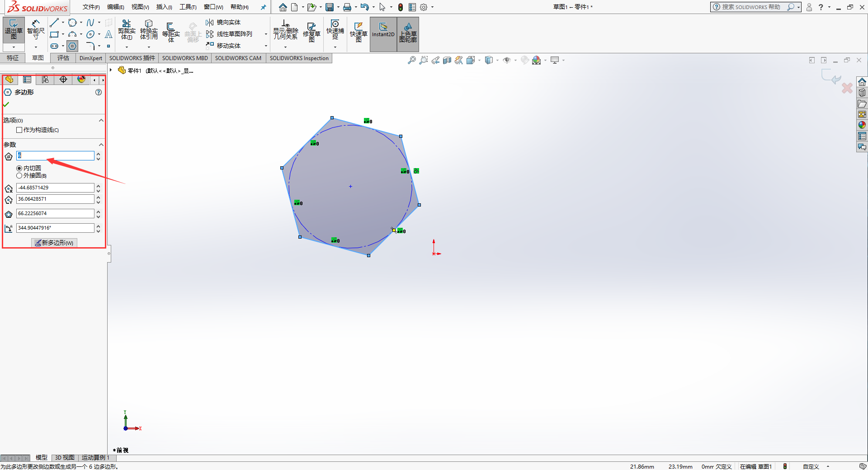Select the Spline sketch tool
The image size is (868, 470).
pyautogui.click(x=90, y=23)
